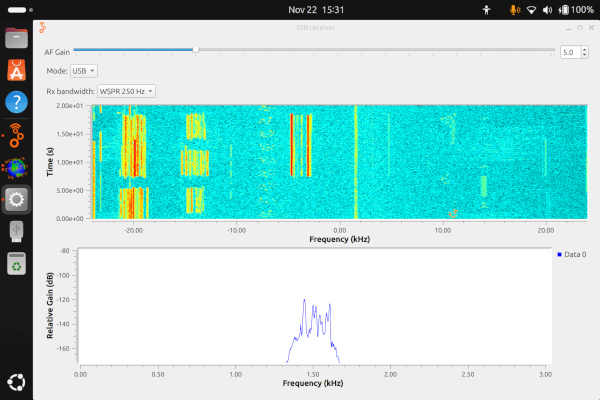Open the clock showing Nov 22 15:31
Screen dimensions: 600x400
[x=316, y=10]
